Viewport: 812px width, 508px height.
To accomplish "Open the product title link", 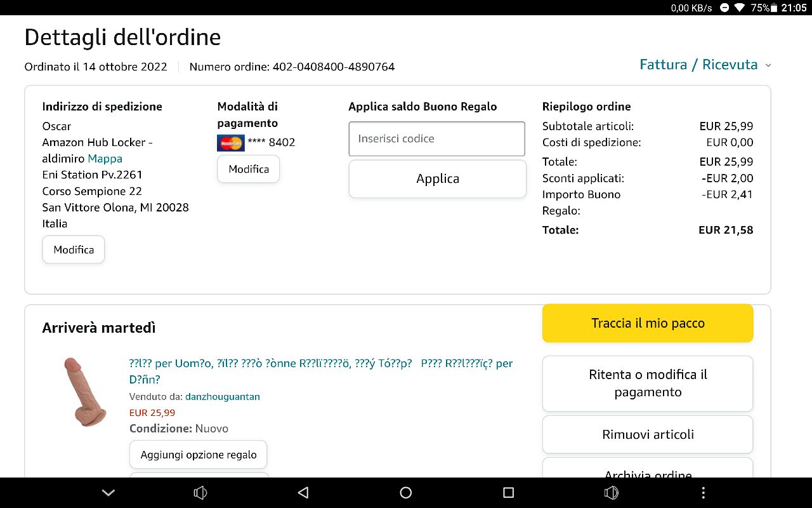I will (x=321, y=371).
